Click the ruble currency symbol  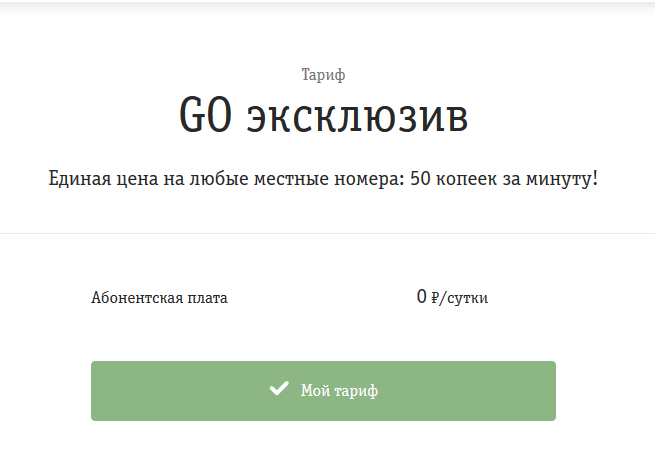coord(434,298)
